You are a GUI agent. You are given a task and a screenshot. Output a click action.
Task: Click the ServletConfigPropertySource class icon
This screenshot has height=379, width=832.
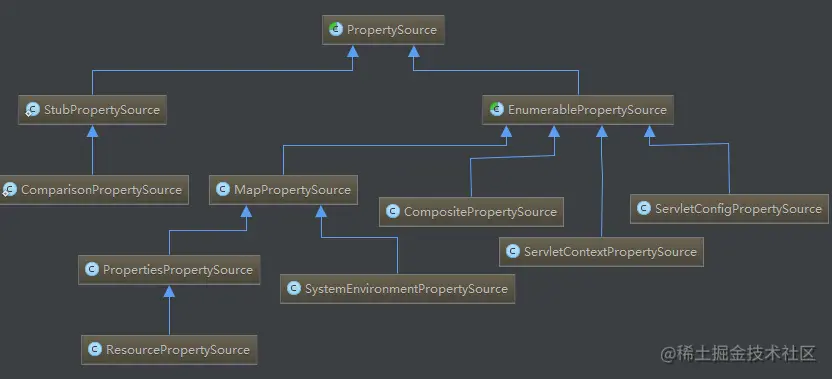pyautogui.click(x=644, y=209)
